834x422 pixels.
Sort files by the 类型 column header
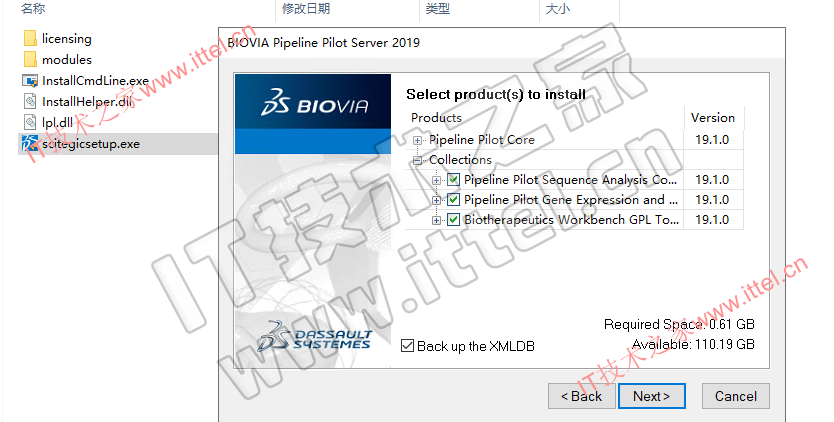point(438,9)
